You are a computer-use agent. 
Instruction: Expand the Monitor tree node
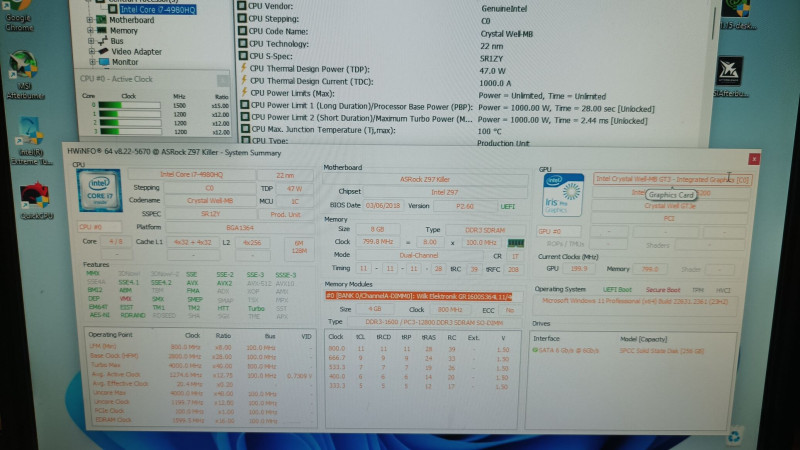pyautogui.click(x=92, y=62)
